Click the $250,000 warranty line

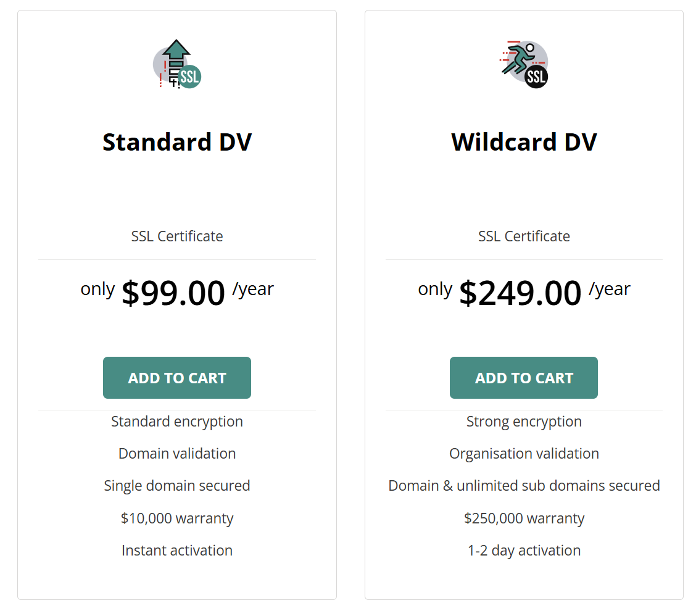point(524,518)
